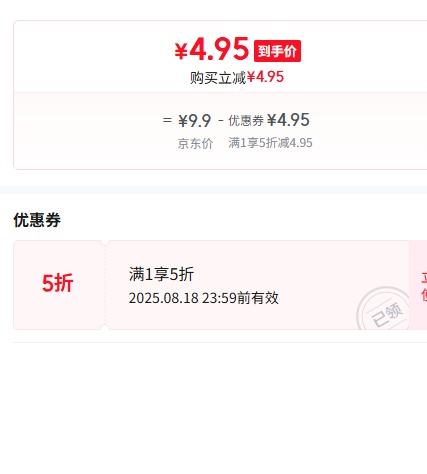Click the 4.95 in gray coupon rule text
Screen dimensions: 427x474
click(301, 143)
